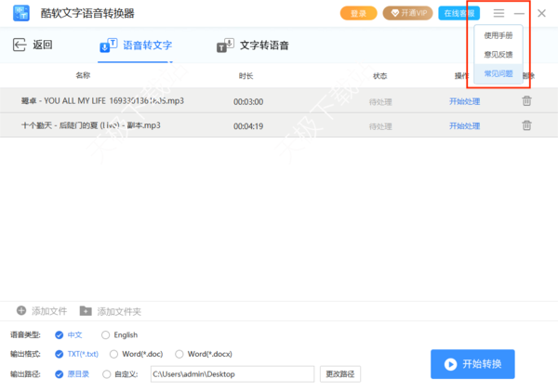Open the hamburger menu icon

pos(499,13)
